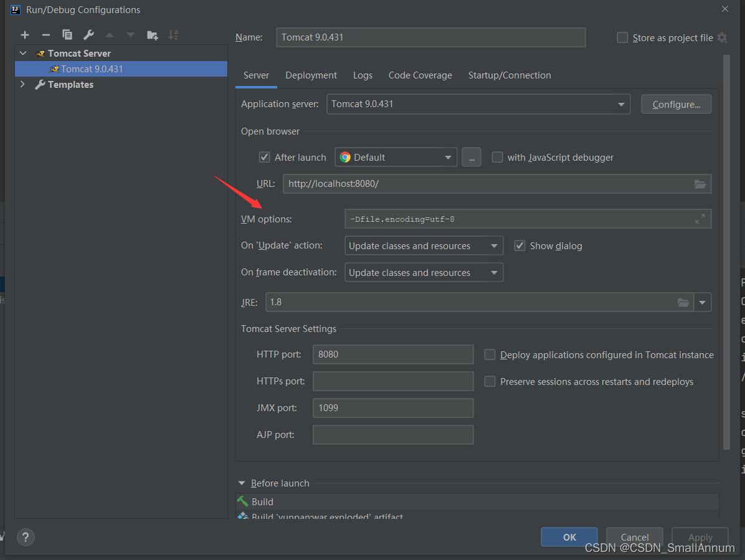Move configuration up arrow
Image resolution: width=745 pixels, height=560 pixels.
(109, 35)
